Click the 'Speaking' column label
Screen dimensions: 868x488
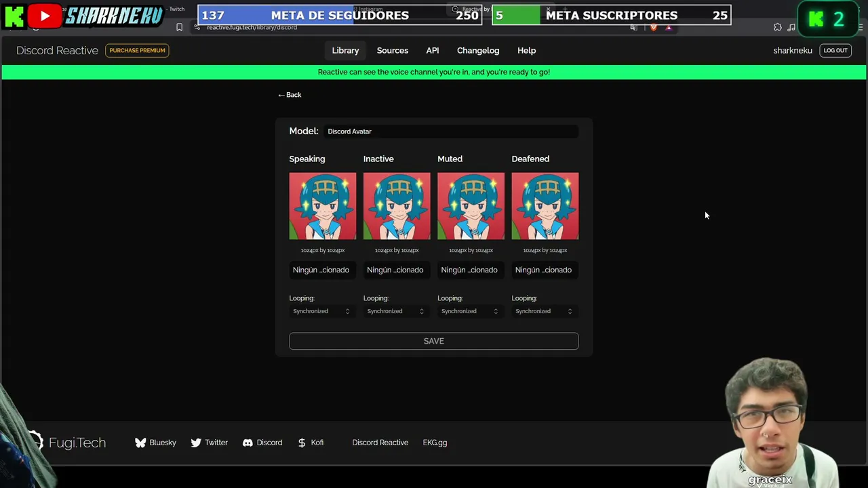tap(307, 159)
